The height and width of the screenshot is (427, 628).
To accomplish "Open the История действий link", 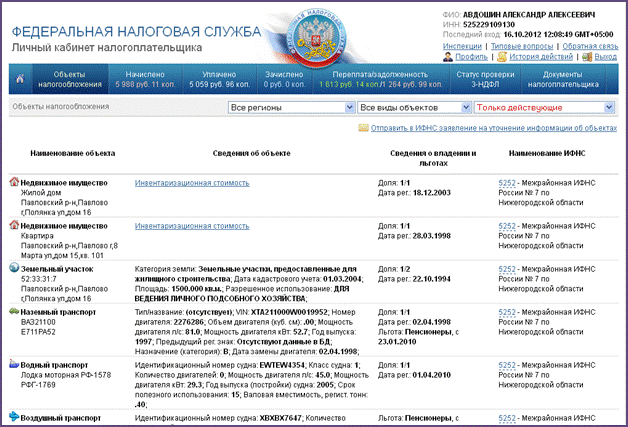I will [541, 57].
